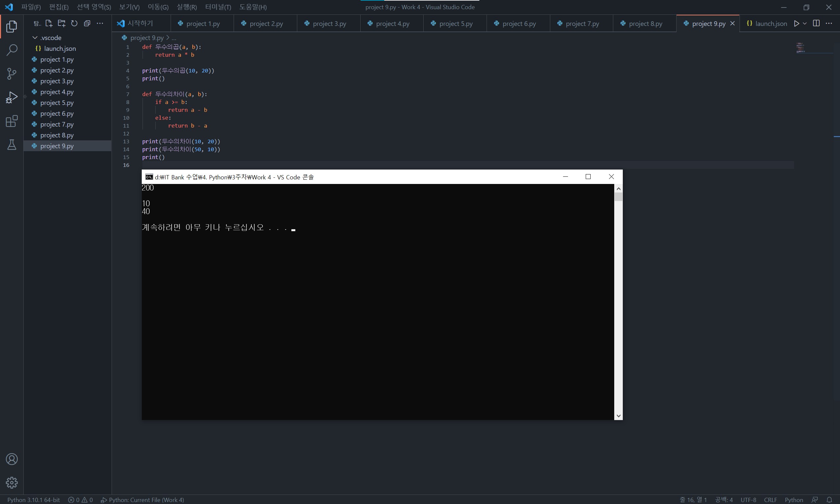Split the editor to the right

816,23
